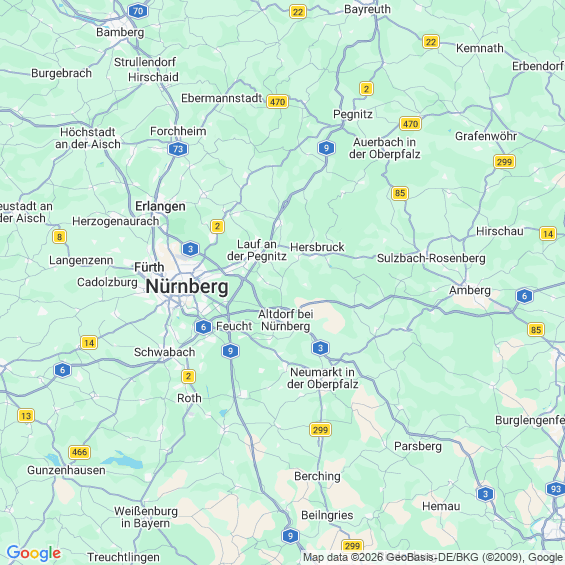Select the yellow 14 marker near Hirschau

548,234
